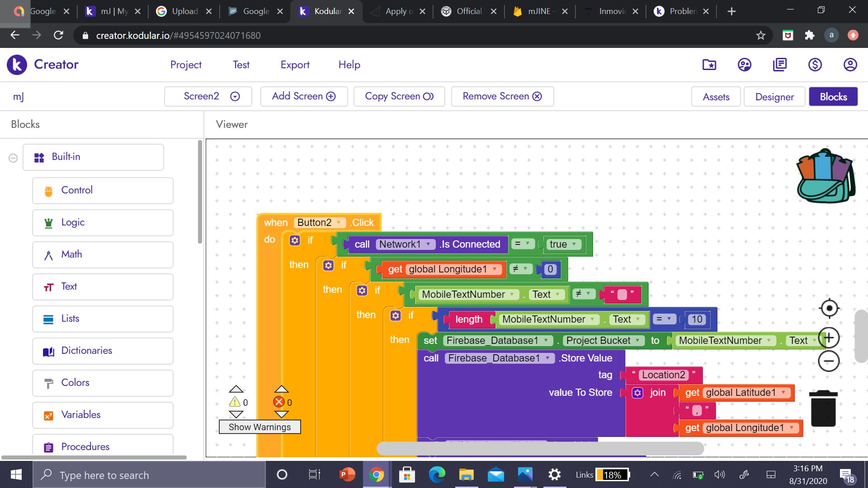
Task: Click the viewer horizontal scrollbar
Action: point(540,448)
